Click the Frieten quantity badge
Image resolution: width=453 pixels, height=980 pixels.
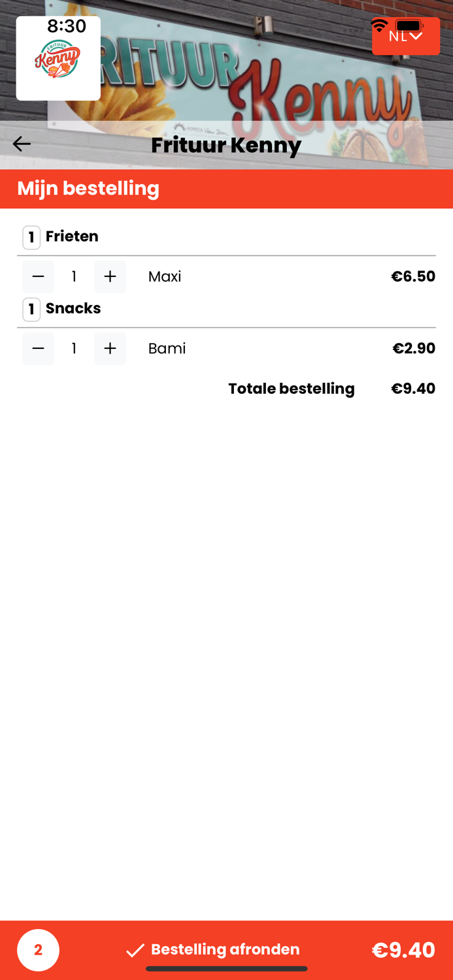point(31,237)
